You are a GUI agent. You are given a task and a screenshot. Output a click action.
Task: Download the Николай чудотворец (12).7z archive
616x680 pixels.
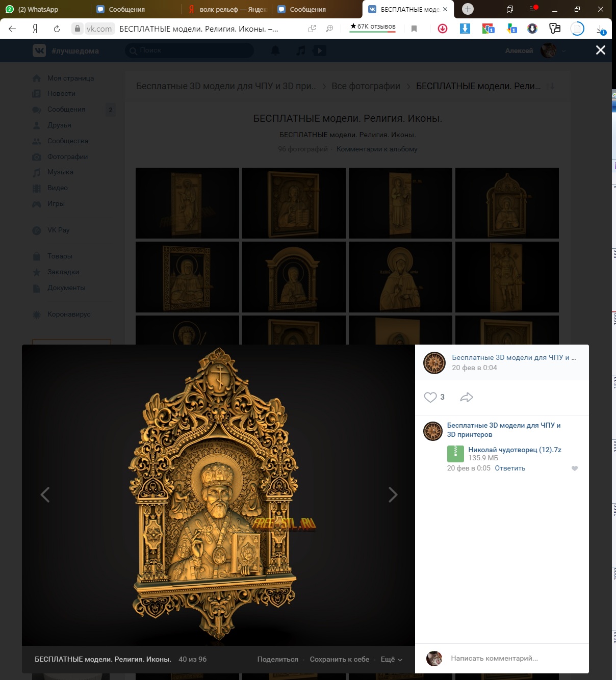pos(515,450)
